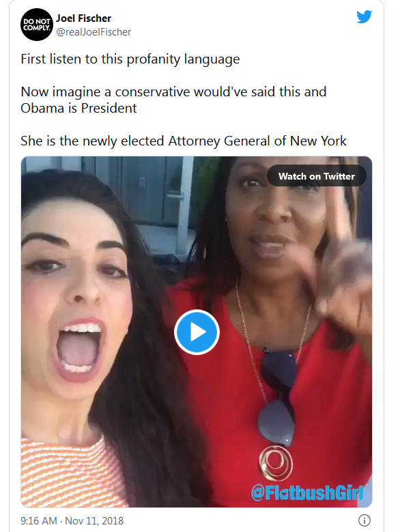
Task: Open the 9:16 AM Nov 11, 2018 timestamp
Action: coord(72,520)
